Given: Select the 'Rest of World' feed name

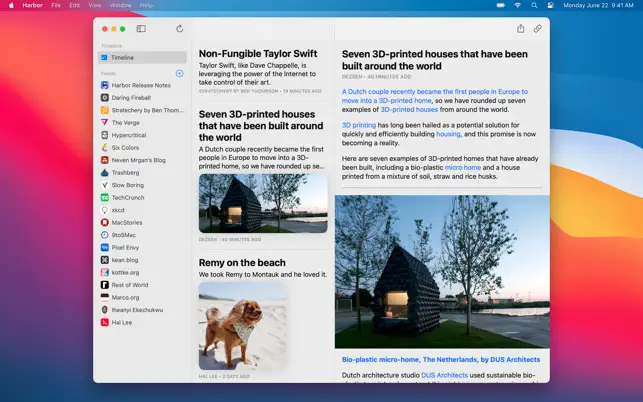Looking at the screenshot, I should [130, 285].
